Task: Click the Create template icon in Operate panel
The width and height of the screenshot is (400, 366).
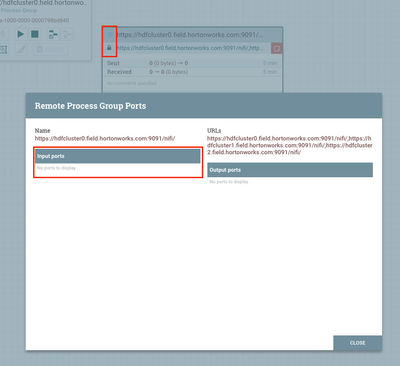Action: (x=53, y=34)
